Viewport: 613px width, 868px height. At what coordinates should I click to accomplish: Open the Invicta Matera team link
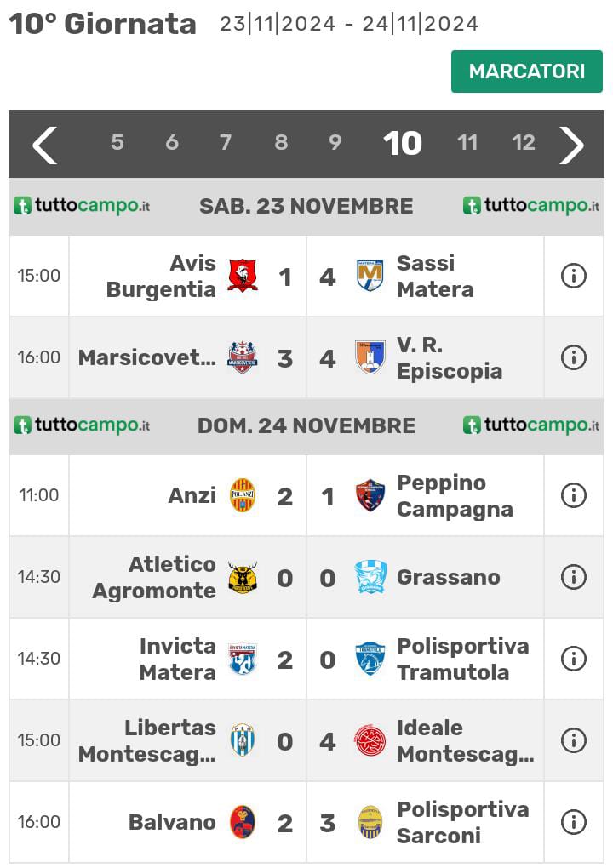177,659
